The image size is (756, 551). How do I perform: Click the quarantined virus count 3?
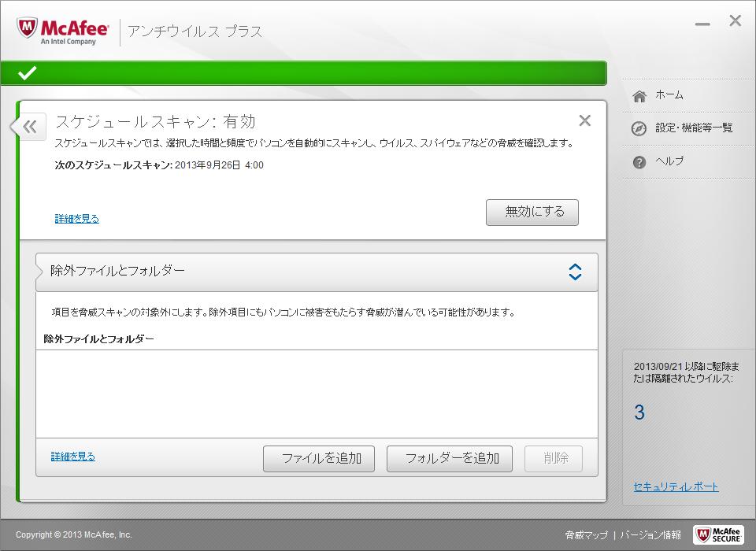[x=639, y=412]
